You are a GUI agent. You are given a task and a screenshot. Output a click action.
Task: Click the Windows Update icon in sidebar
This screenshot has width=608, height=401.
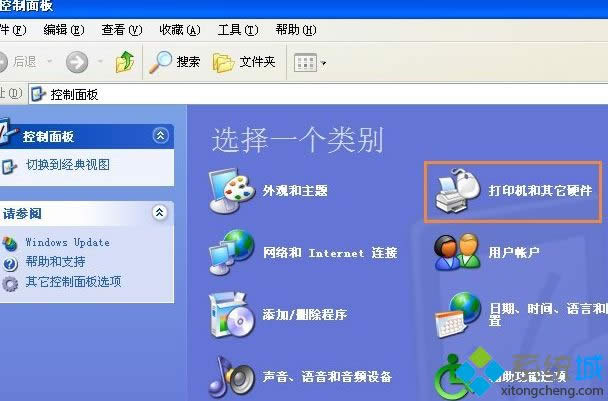10,244
